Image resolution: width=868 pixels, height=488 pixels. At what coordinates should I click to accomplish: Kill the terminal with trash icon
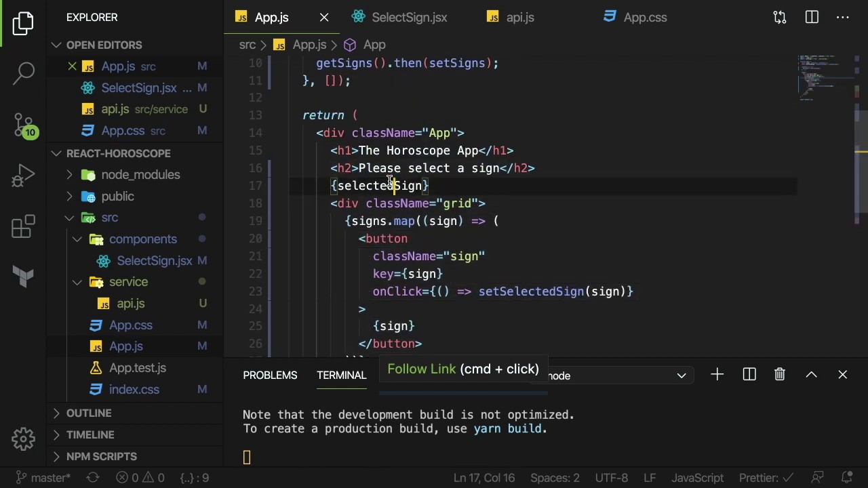pos(780,375)
